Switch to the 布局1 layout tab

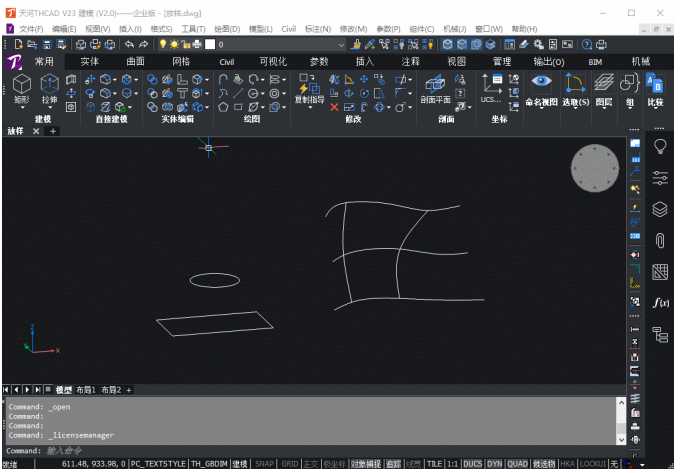pyautogui.click(x=86, y=390)
